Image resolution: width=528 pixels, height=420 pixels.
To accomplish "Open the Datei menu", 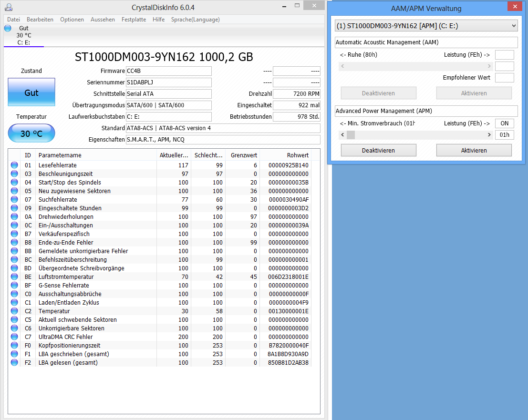I will (x=13, y=20).
